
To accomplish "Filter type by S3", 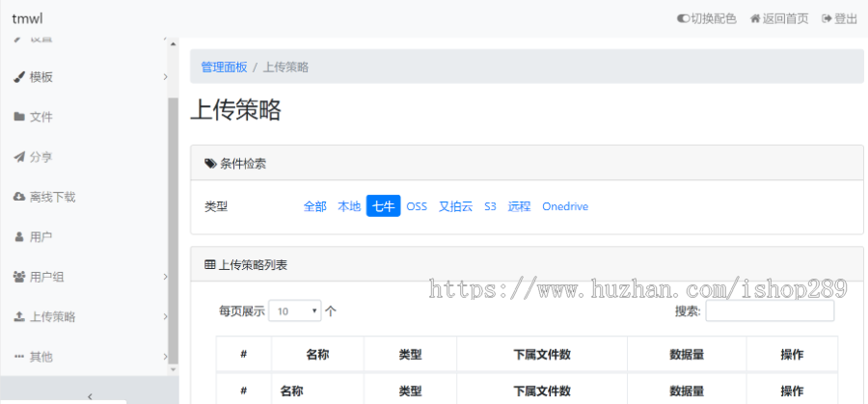I will pos(490,206).
